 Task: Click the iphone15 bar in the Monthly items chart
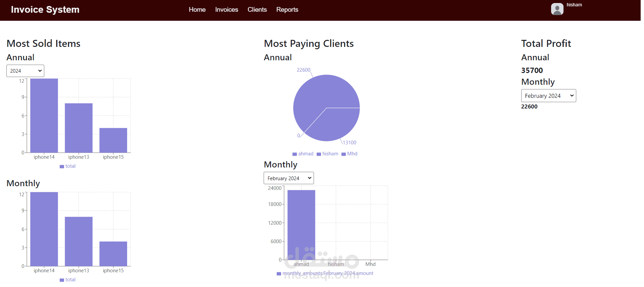113,254
